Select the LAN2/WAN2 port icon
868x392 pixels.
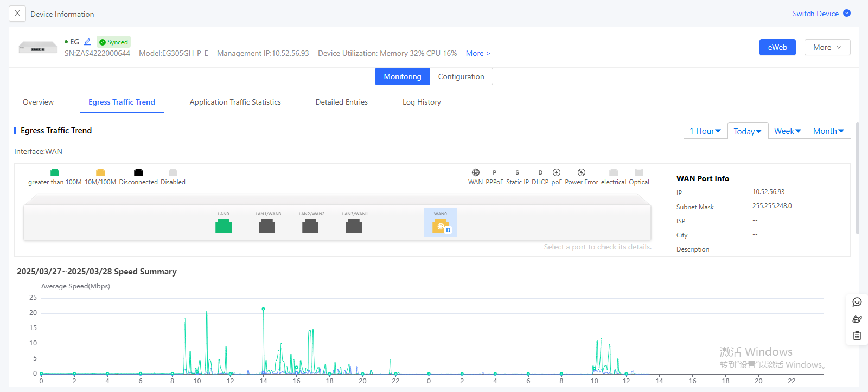310,226
